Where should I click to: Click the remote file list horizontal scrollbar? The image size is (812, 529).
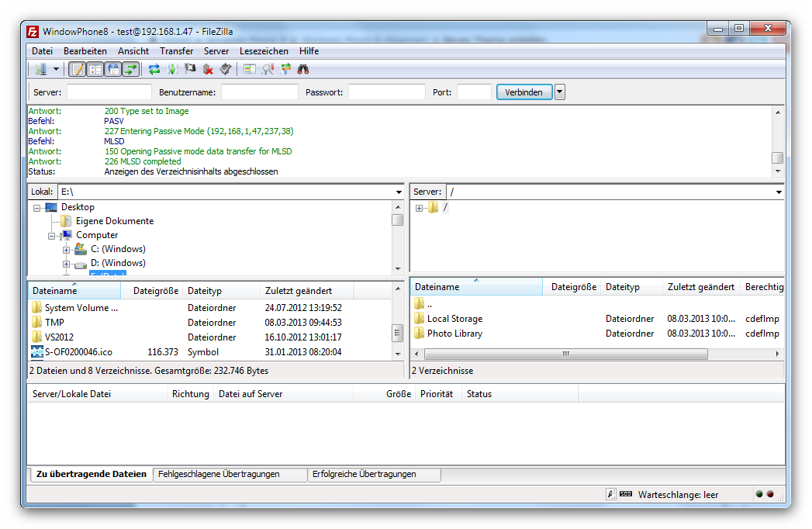[x=565, y=354]
